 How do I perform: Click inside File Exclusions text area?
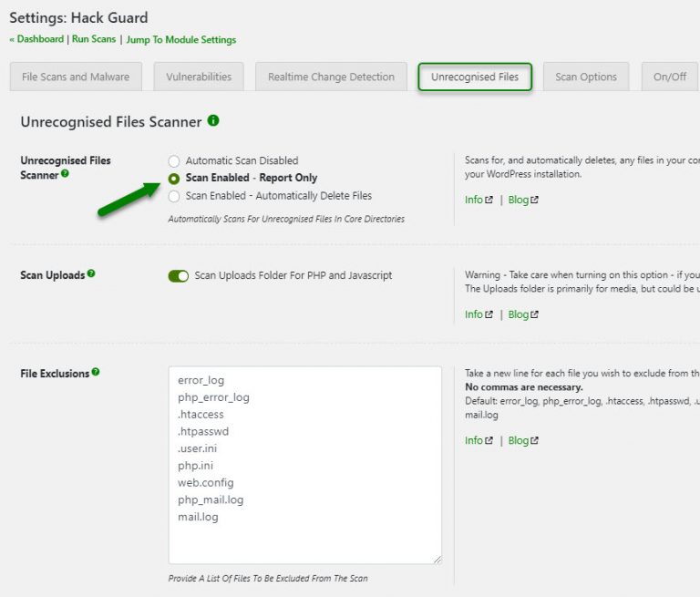[x=305, y=465]
